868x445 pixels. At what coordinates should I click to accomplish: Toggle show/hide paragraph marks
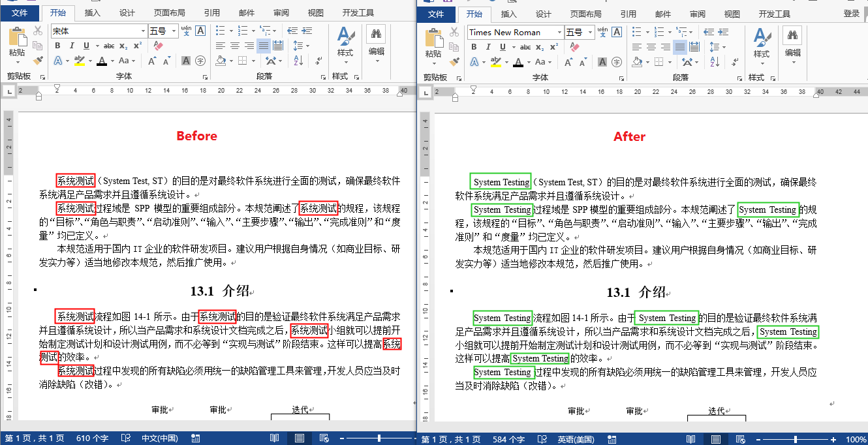319,61
